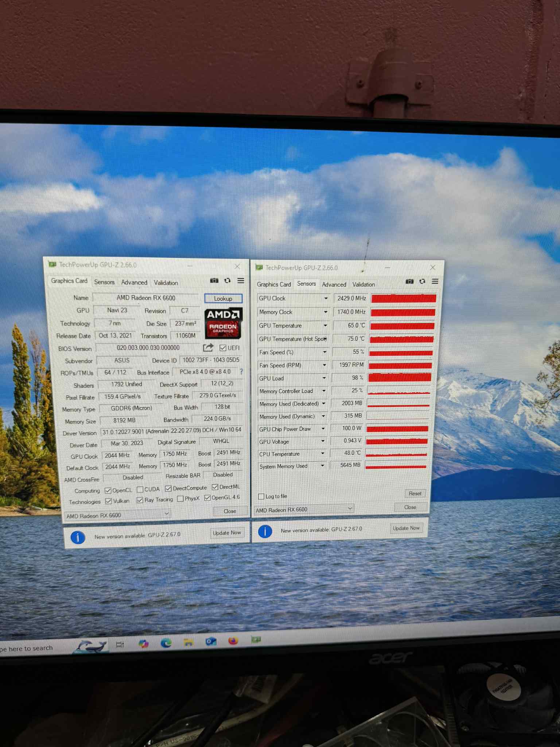The image size is (560, 747).
Task: Open hamburger menu in Sensors GPU-Z window
Action: [435, 281]
